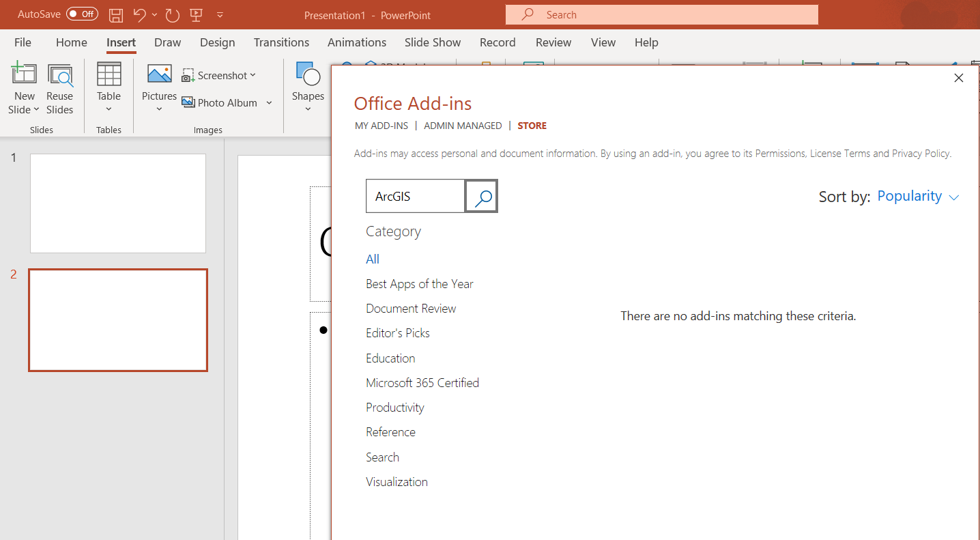Open Customize Quick Access Toolbar dropdown

[x=220, y=14]
